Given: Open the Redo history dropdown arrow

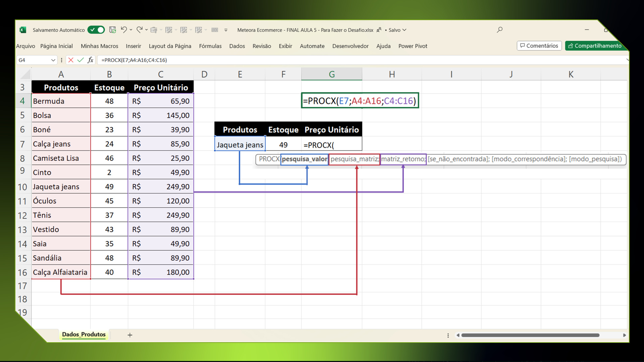Looking at the screenshot, I should [x=146, y=30].
